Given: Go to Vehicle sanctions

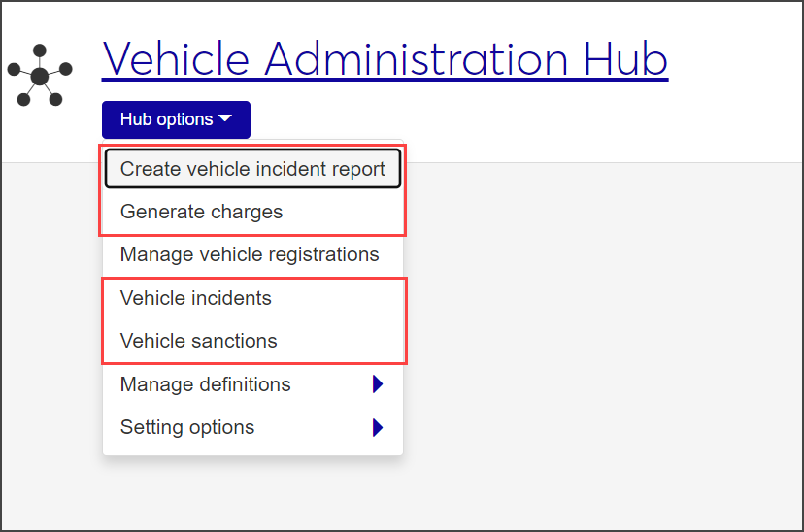Looking at the screenshot, I should [199, 341].
